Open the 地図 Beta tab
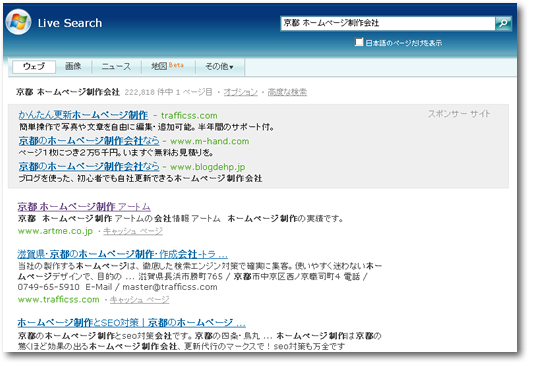The height and width of the screenshot is (366, 533). [168, 66]
